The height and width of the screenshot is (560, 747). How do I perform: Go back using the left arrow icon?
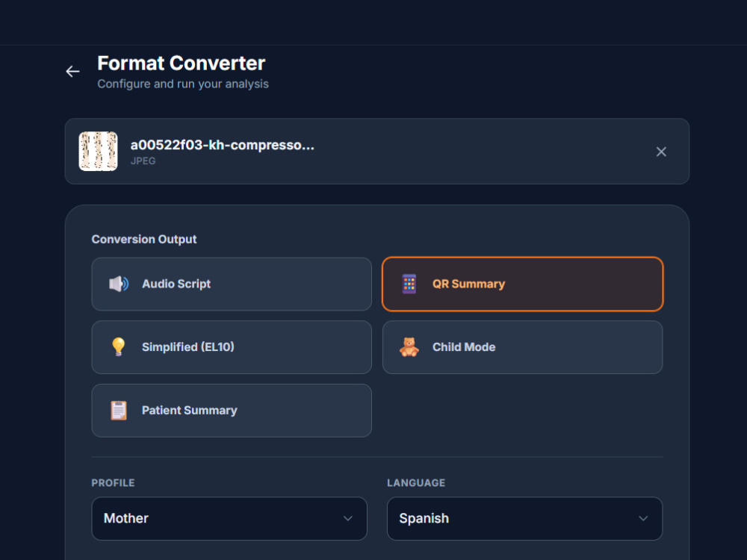[72, 72]
